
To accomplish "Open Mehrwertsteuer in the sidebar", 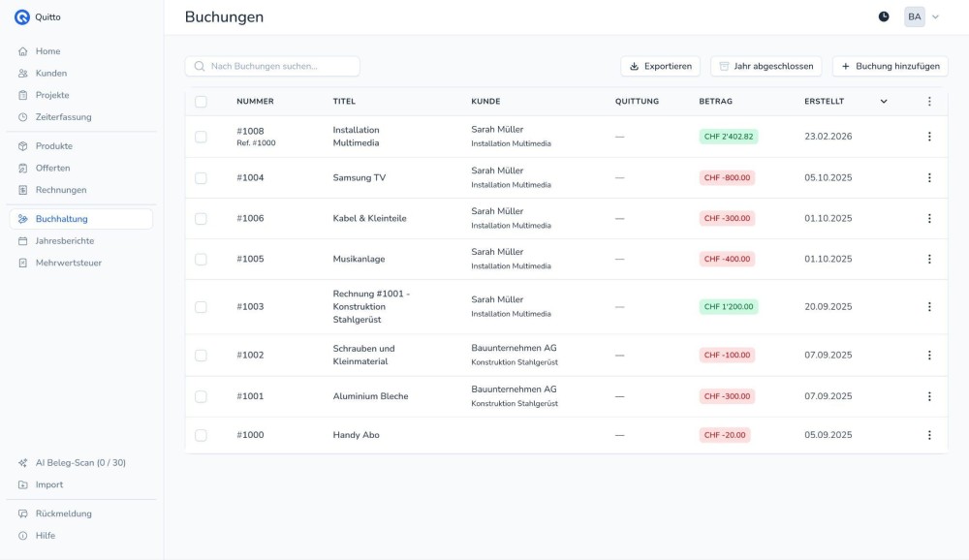I will 68,263.
